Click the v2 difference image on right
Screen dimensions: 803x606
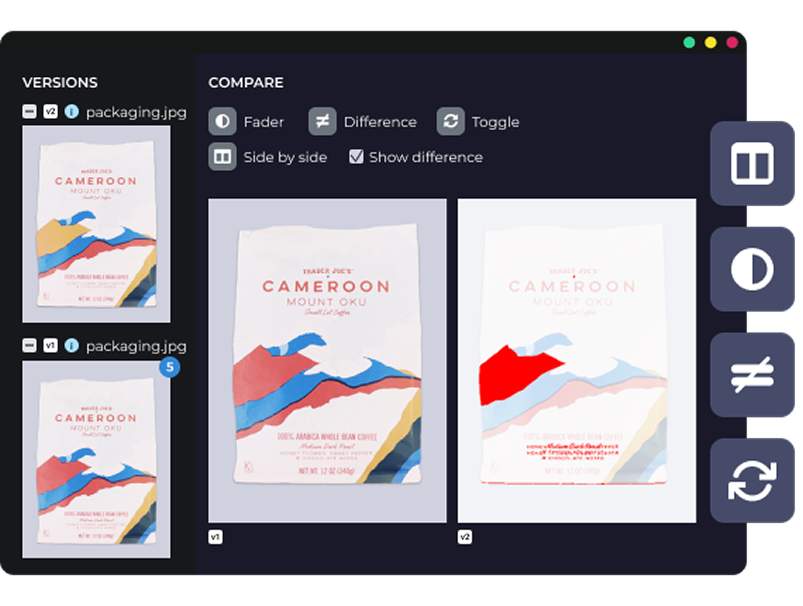tap(576, 360)
